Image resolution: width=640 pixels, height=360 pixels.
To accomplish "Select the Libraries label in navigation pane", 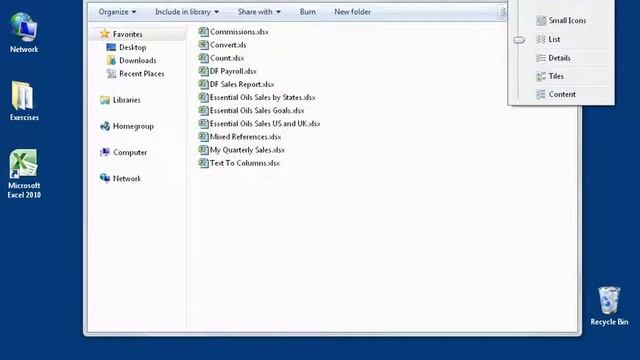I will pyautogui.click(x=127, y=100).
